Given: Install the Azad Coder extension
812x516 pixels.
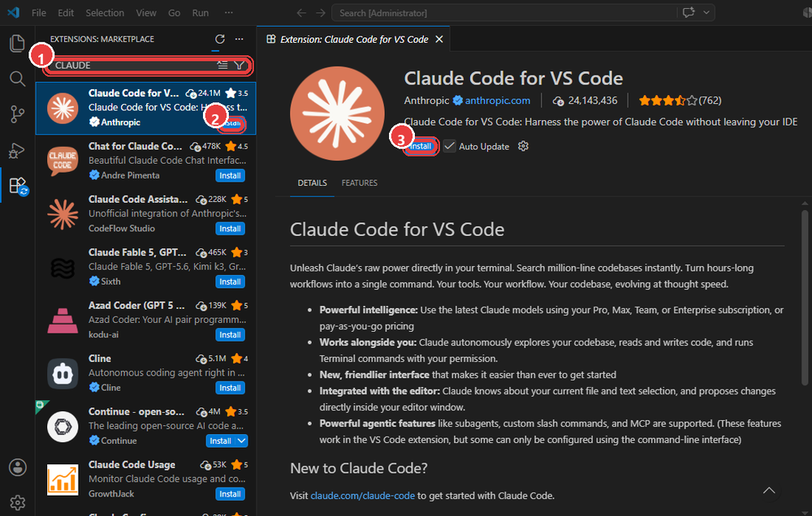Looking at the screenshot, I should tap(230, 335).
